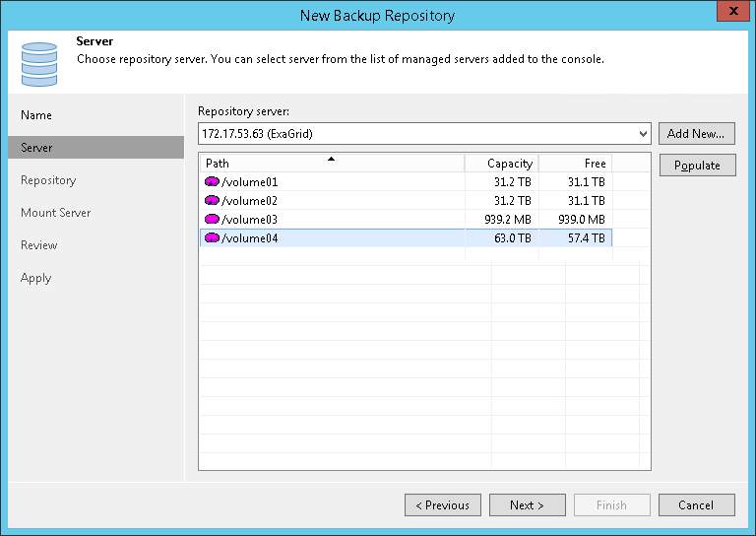
Task: Proceed with the Next button
Action: pos(528,505)
